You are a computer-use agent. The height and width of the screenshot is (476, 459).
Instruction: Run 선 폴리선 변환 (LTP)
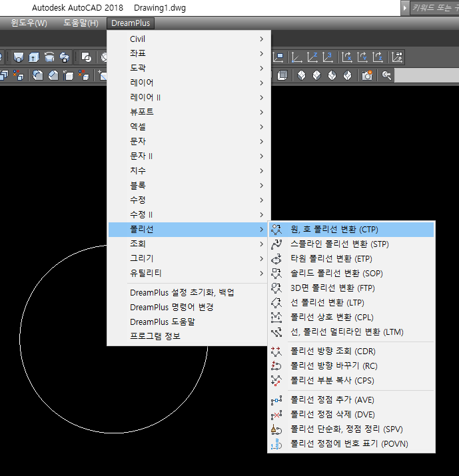[352, 302]
